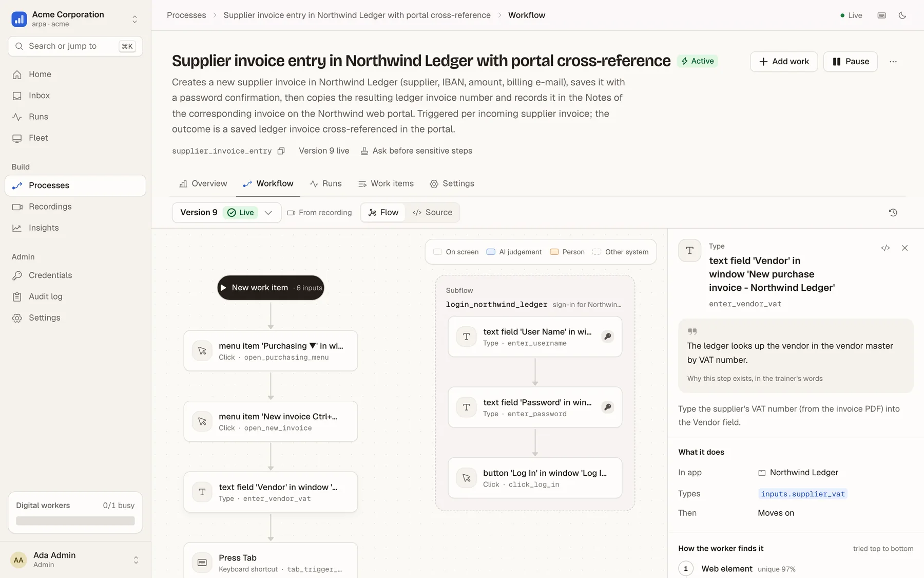Viewport: 924px width, 578px height.
Task: Open From recording link
Action: pyautogui.click(x=319, y=213)
